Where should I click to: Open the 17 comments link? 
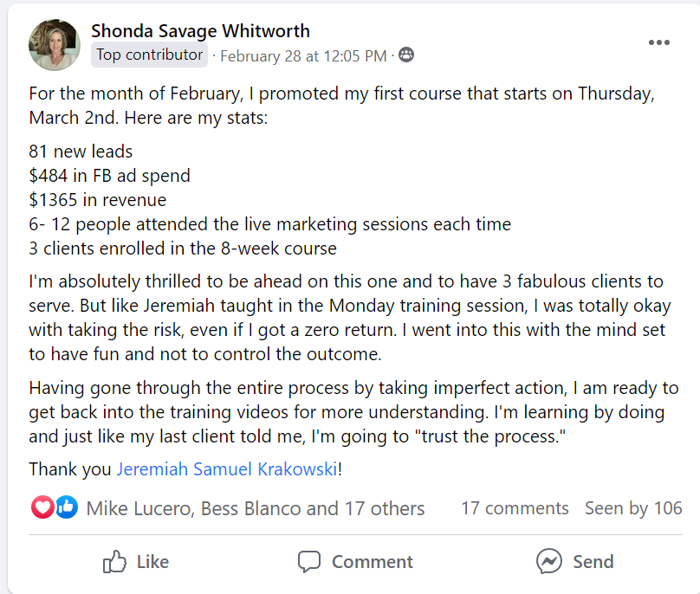[x=515, y=508]
